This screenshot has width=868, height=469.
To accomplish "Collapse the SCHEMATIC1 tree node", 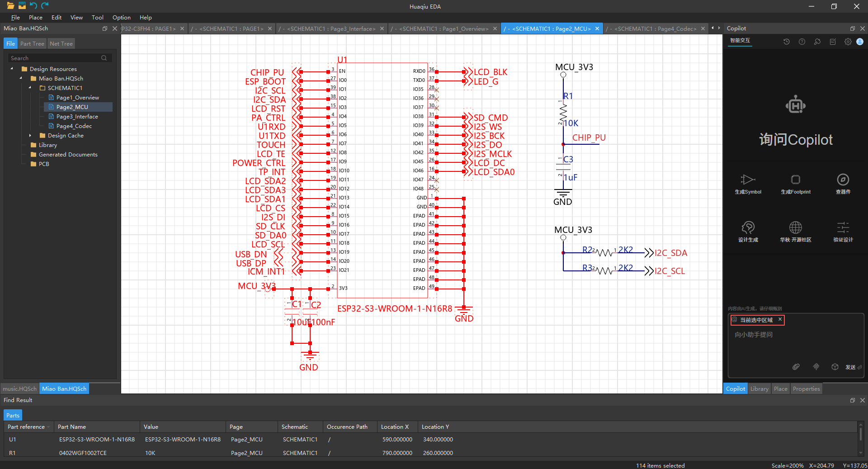I will click(x=30, y=88).
